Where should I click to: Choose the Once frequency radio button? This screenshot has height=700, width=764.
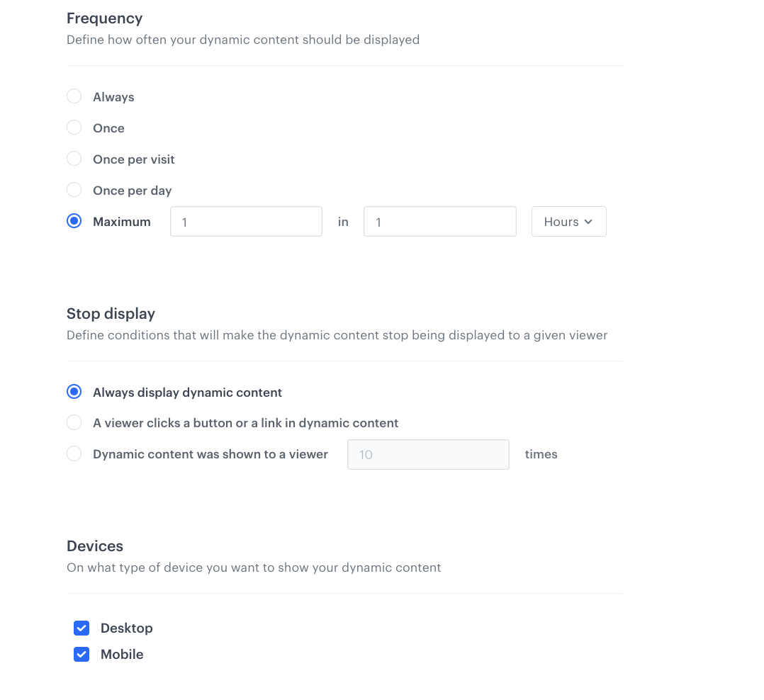[x=74, y=128]
